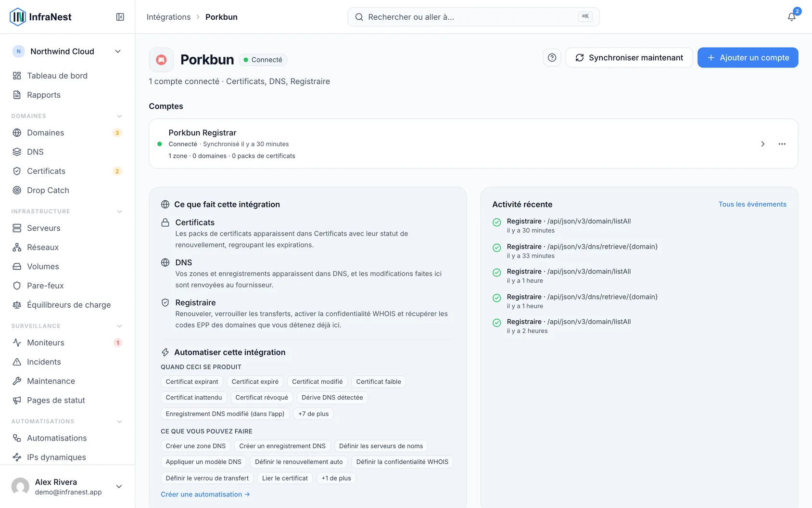Show the +1 de plus actions
This screenshot has height=508, width=812.
pyautogui.click(x=336, y=478)
